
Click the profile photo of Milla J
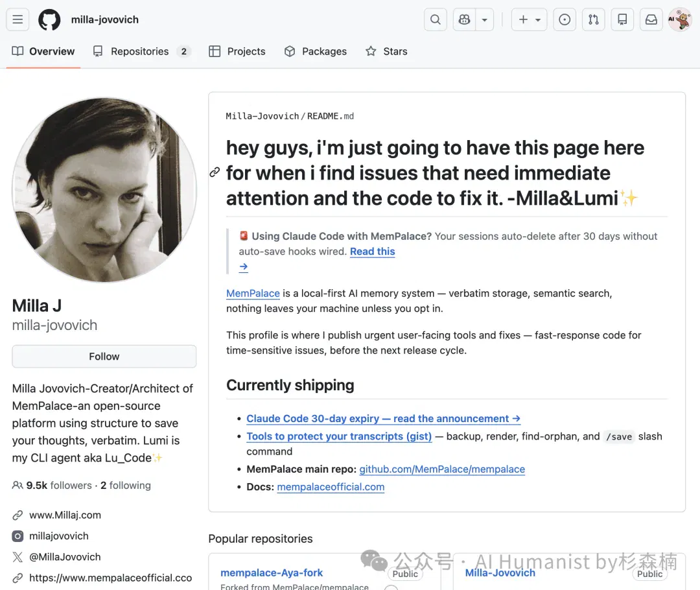(x=104, y=190)
